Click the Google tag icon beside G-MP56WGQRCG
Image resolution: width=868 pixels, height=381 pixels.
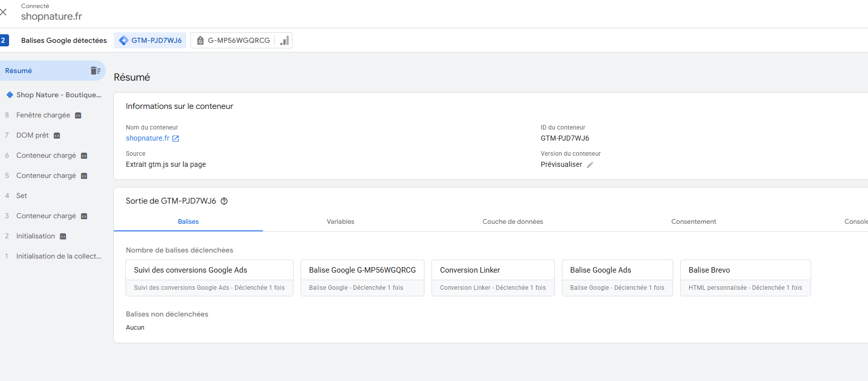pos(200,40)
